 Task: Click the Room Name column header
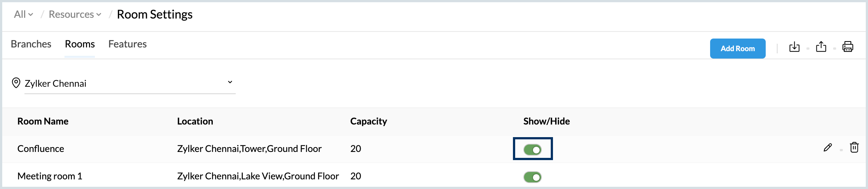pyautogui.click(x=43, y=121)
